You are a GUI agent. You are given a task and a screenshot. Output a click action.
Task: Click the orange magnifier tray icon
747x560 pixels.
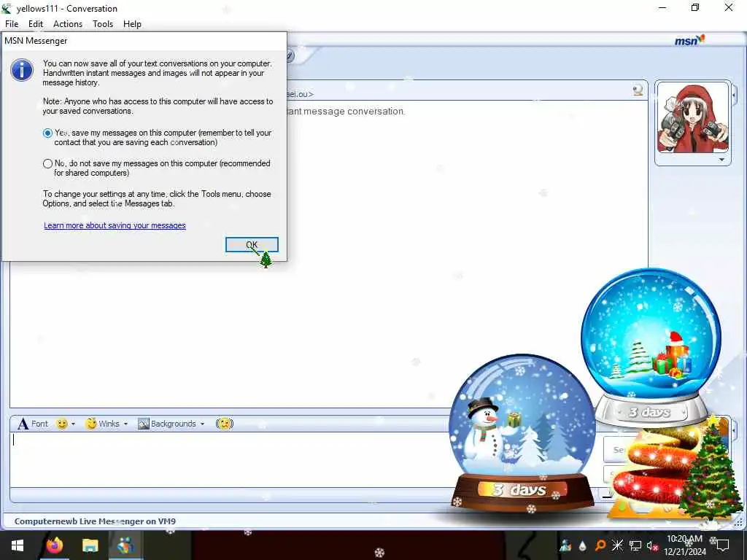tap(600, 545)
